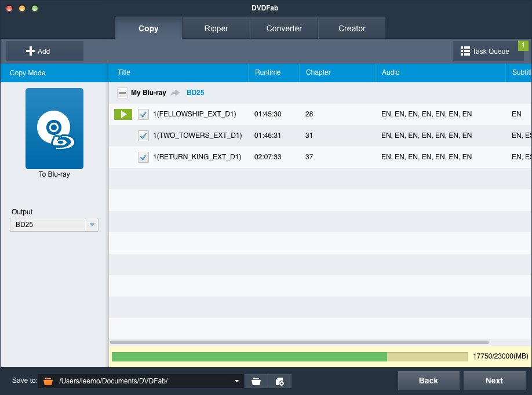Open the Task Queue
Screen dimensions: 532x395
(x=488, y=51)
